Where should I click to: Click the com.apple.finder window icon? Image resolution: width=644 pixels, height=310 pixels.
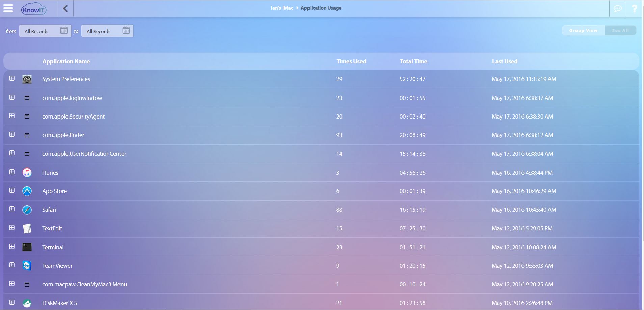pyautogui.click(x=27, y=135)
